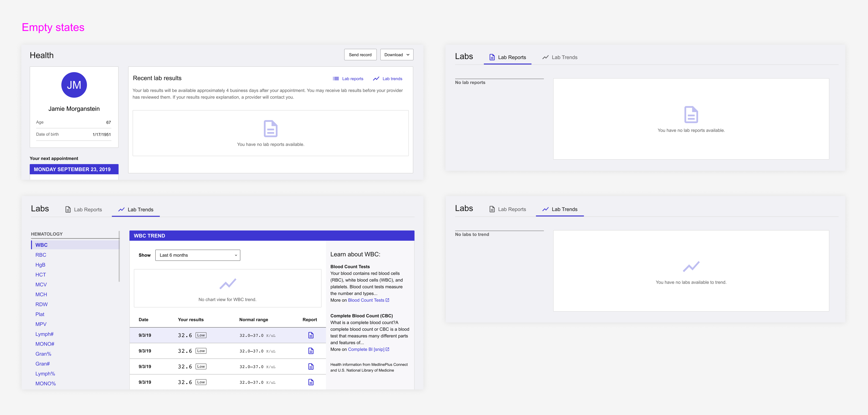Select Lymph% in the Hematology list
The width and height of the screenshot is (868, 415).
point(45,374)
